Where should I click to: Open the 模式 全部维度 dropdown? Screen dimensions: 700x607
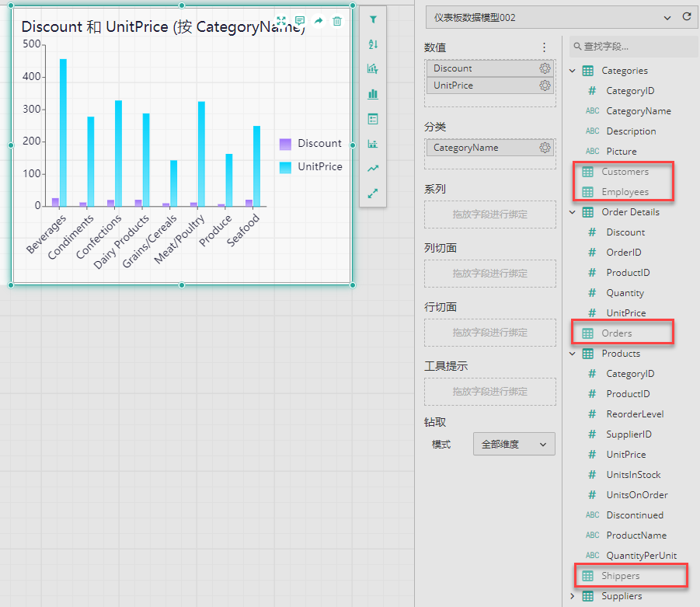coord(514,444)
